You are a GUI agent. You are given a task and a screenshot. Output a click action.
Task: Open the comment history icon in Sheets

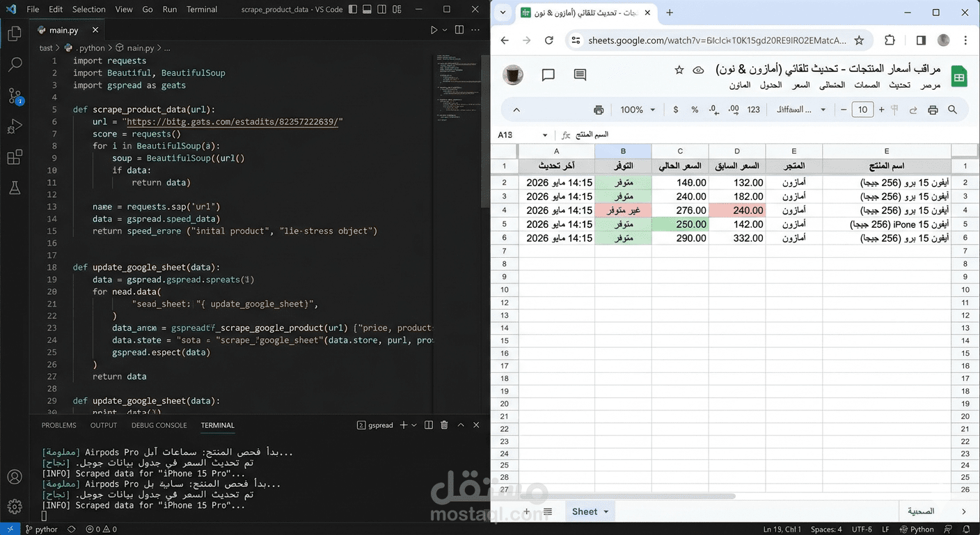click(580, 75)
